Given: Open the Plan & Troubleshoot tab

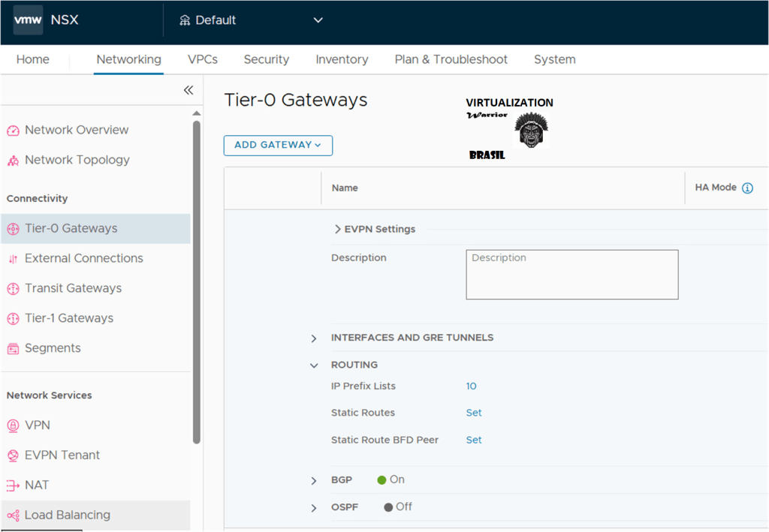Looking at the screenshot, I should 451,59.
